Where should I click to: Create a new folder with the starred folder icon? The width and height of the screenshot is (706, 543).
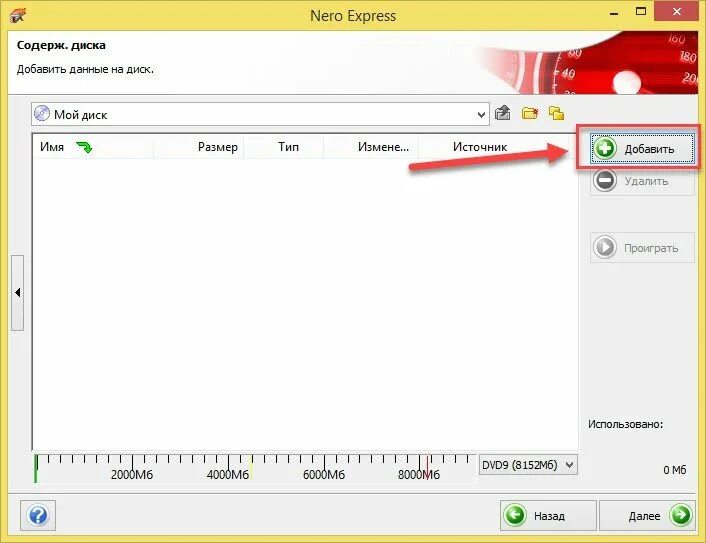click(530, 113)
